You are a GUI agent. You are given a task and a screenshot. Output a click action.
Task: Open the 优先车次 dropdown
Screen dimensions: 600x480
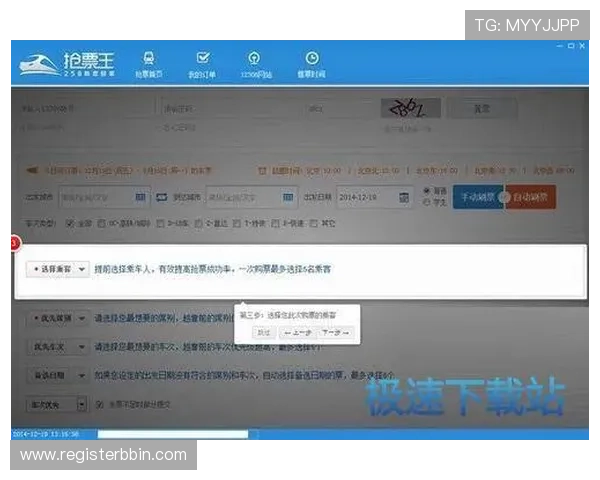[58, 347]
